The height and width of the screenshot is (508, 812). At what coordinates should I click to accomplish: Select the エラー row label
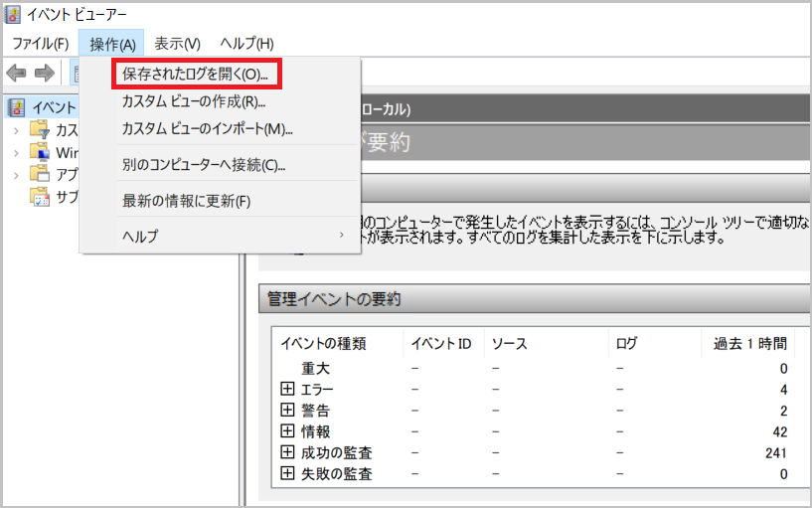pos(317,390)
